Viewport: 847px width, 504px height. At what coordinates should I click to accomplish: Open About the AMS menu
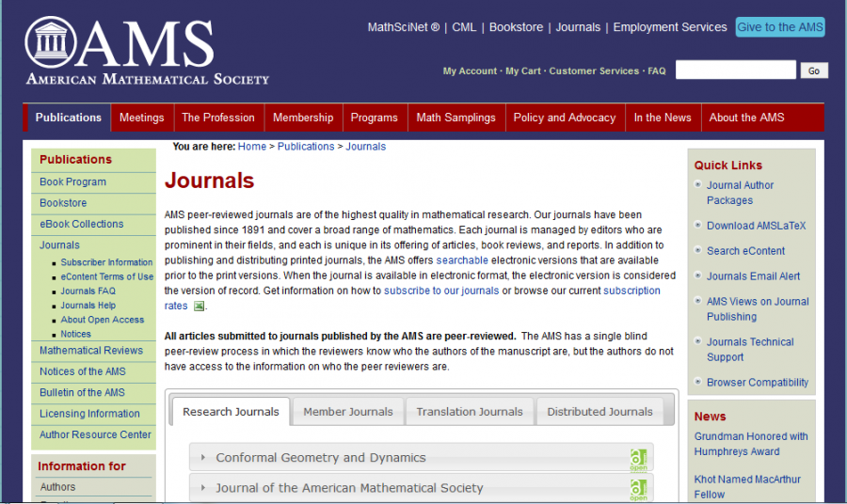tap(746, 118)
